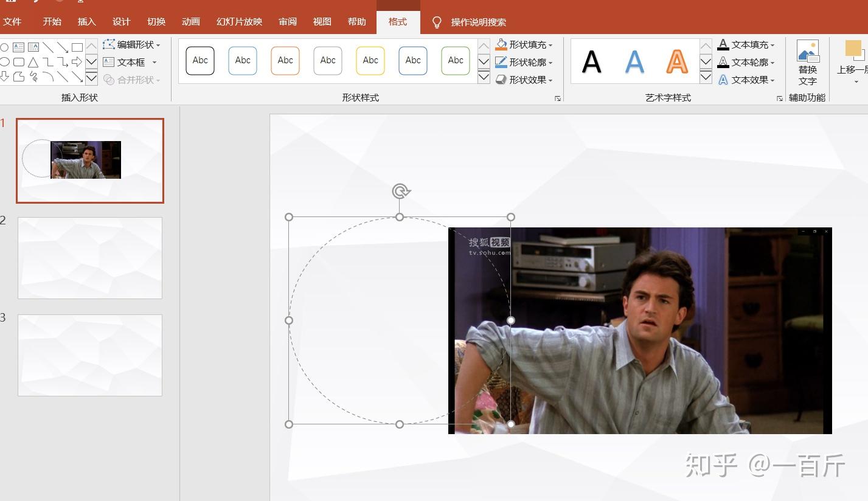868x501 pixels.
Task: Expand the 形状填充 dropdown arrow
Action: coord(550,45)
